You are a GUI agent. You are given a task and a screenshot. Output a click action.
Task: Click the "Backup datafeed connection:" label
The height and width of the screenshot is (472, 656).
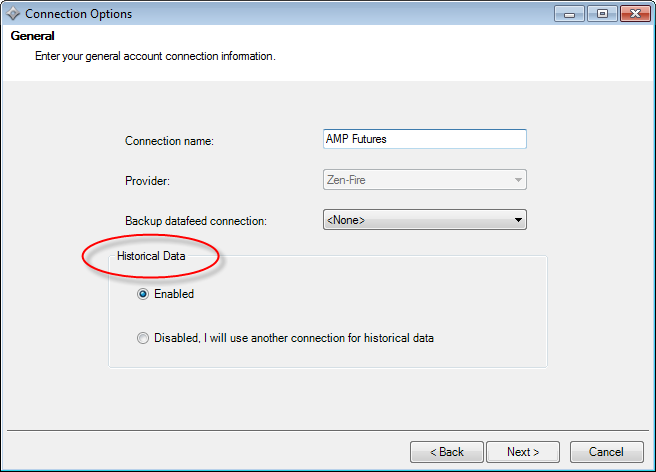196,221
